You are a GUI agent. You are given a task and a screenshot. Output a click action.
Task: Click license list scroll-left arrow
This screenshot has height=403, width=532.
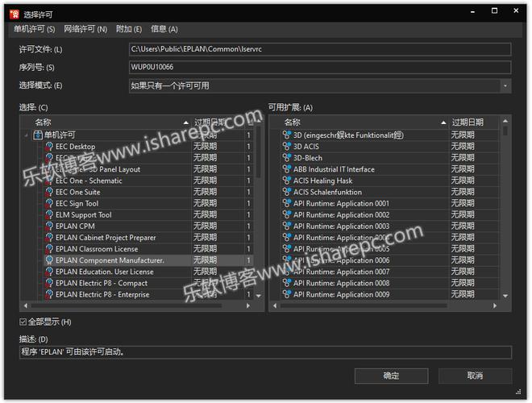(x=26, y=305)
